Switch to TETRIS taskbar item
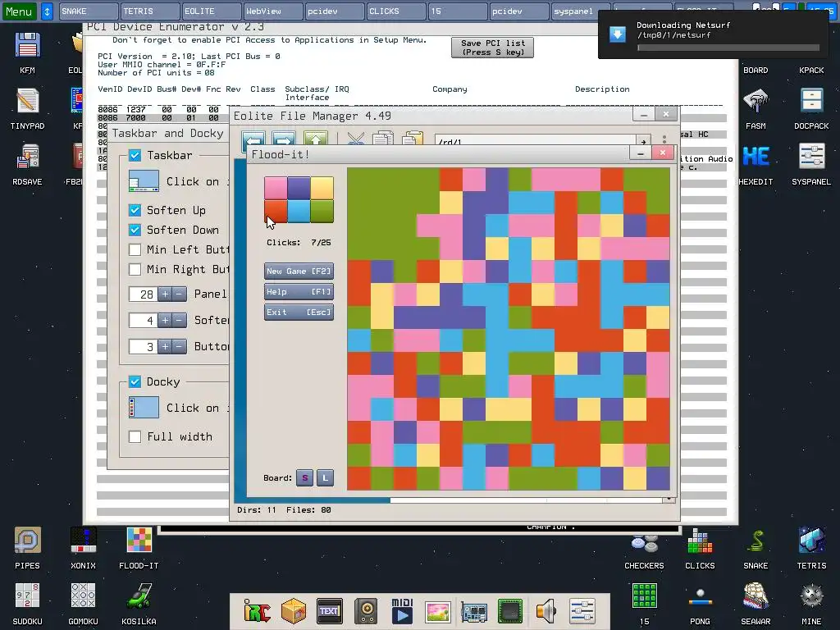This screenshot has width=840, height=630. point(150,11)
